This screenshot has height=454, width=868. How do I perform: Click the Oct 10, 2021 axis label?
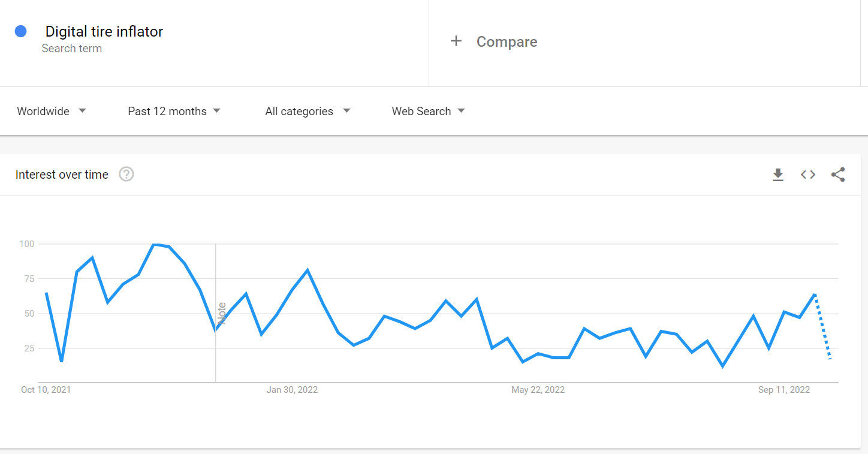tap(46, 390)
